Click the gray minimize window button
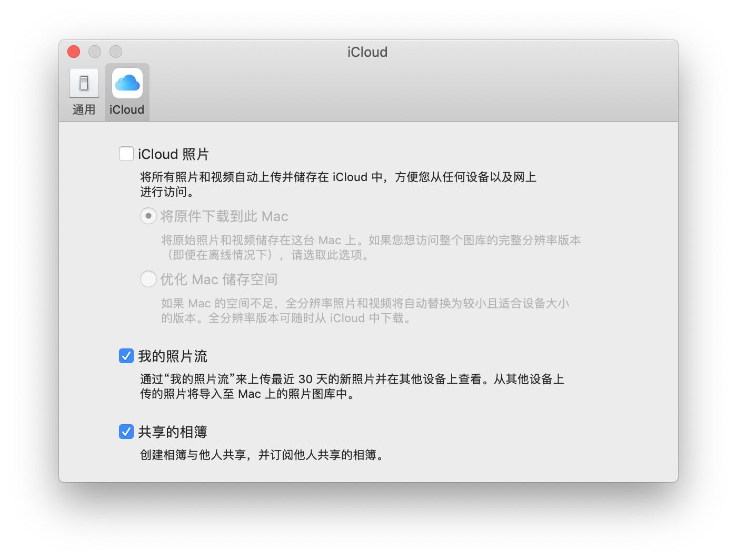The image size is (737, 560). tap(95, 52)
